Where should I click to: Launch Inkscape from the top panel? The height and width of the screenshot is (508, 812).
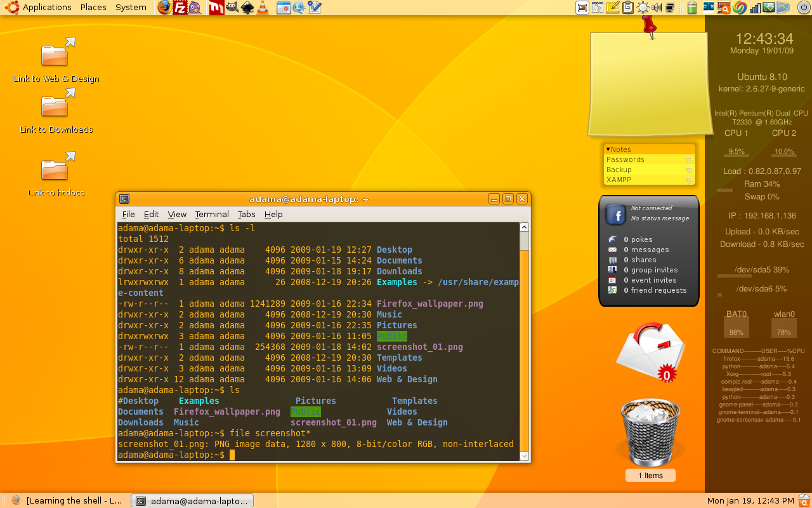247,8
